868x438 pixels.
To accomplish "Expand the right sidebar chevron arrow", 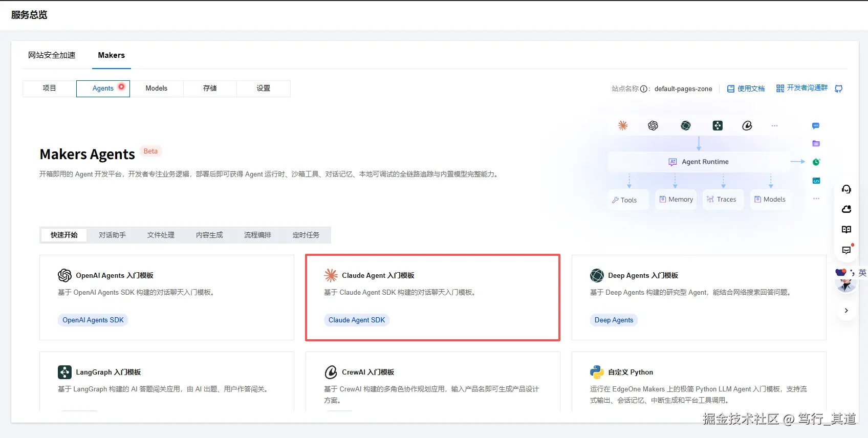I will coord(847,311).
